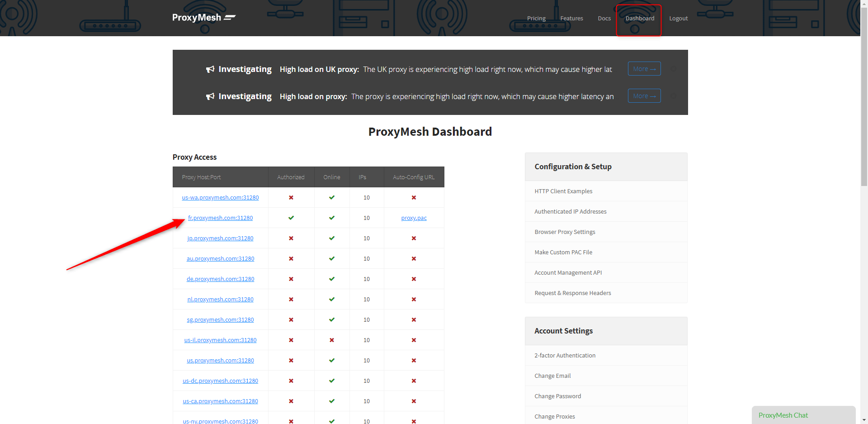The height and width of the screenshot is (424, 868).
Task: Click More button on second proxy alert
Action: [x=644, y=96]
